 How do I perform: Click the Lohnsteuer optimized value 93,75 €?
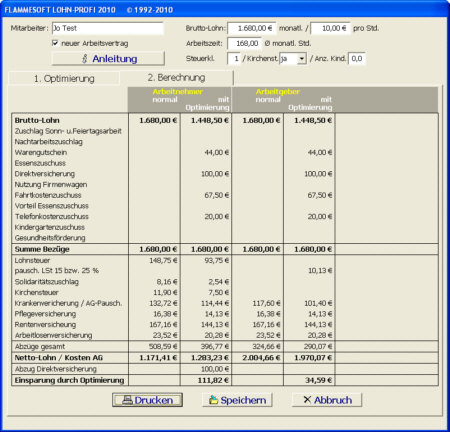pos(216,260)
